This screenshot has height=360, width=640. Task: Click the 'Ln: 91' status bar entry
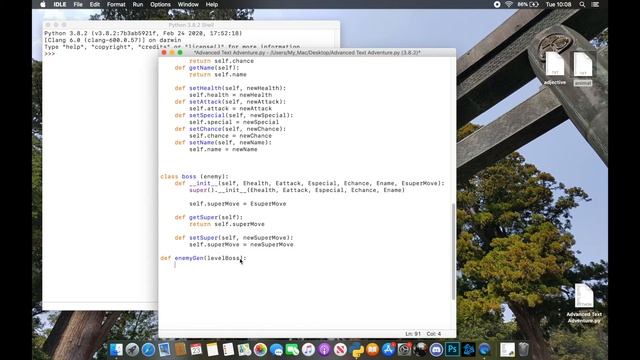(x=413, y=334)
